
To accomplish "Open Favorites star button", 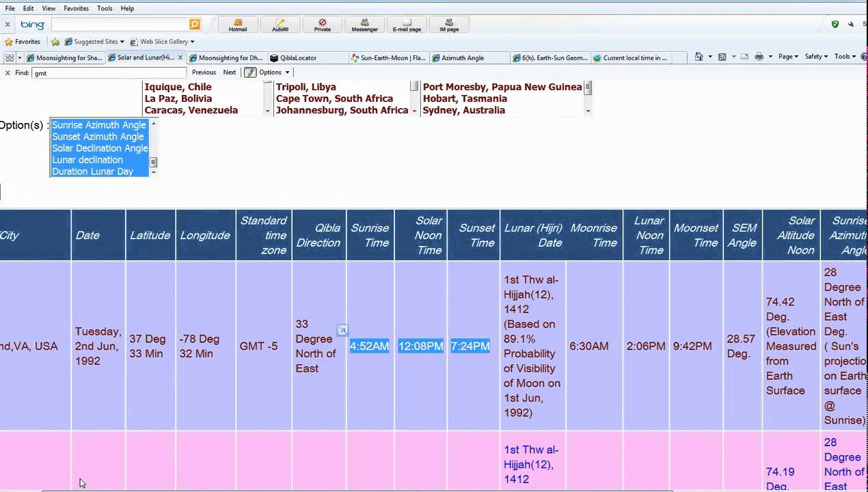I will click(23, 42).
